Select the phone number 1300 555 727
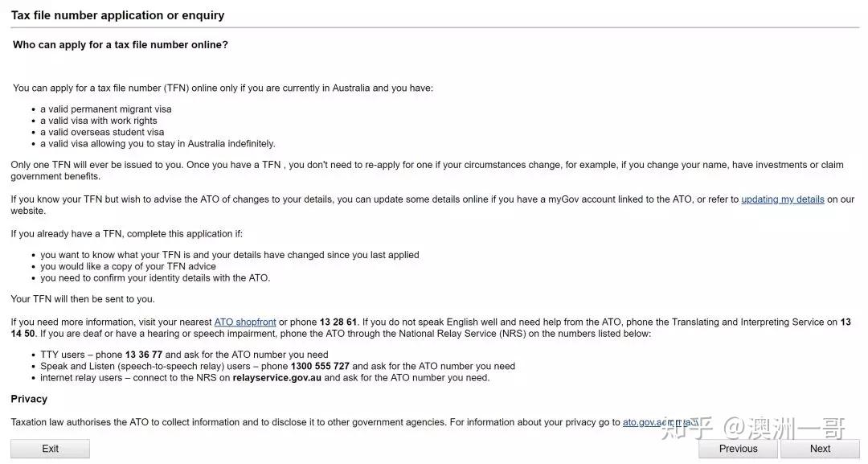This screenshot has height=464, width=868. point(320,366)
